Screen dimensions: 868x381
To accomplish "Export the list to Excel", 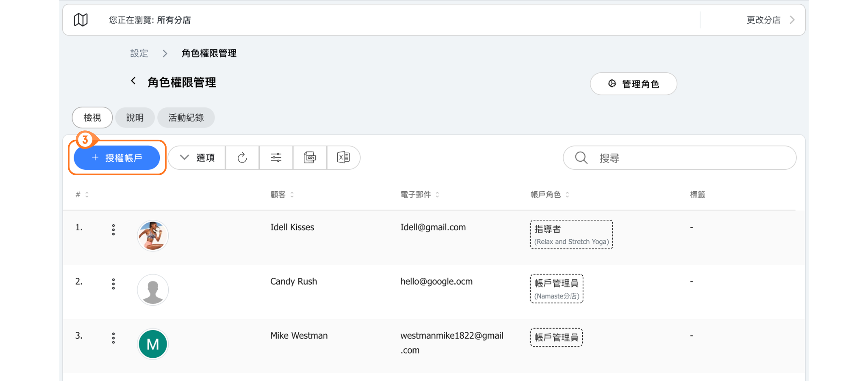I will click(343, 158).
